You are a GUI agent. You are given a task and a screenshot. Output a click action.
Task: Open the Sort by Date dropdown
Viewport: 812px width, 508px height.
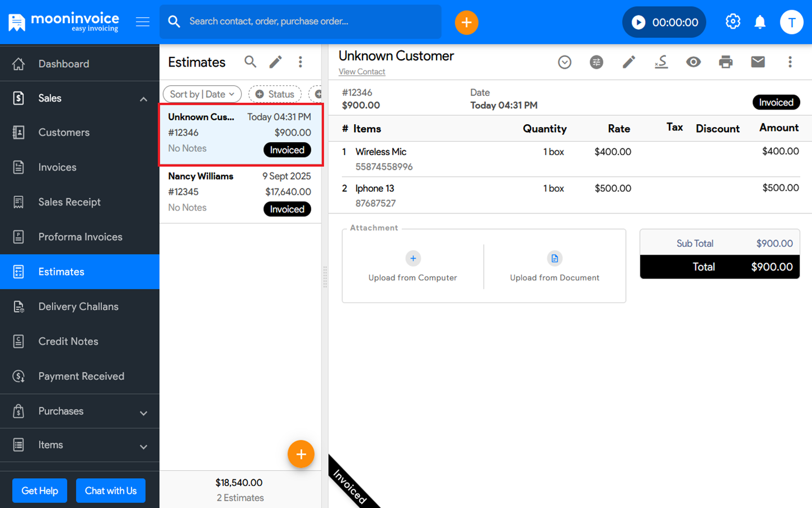(202, 94)
